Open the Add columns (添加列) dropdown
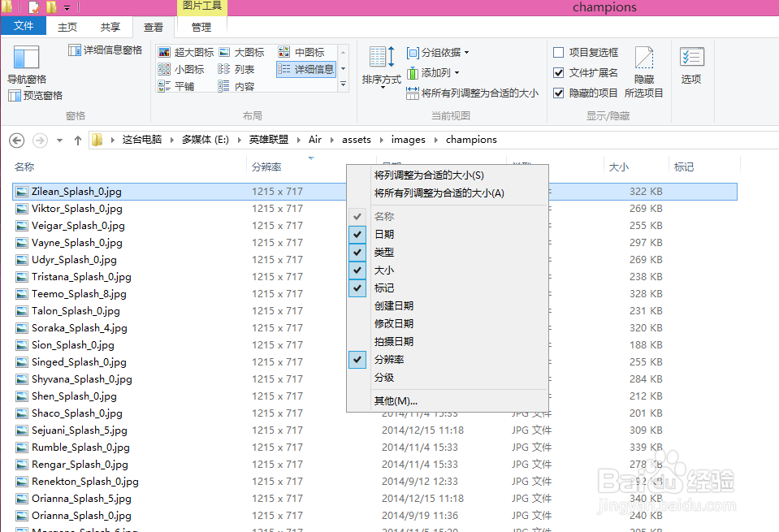The image size is (779, 532). tap(433, 72)
